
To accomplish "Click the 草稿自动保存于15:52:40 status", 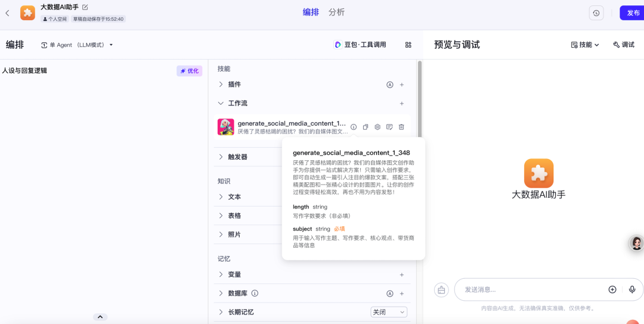I will (x=98, y=19).
